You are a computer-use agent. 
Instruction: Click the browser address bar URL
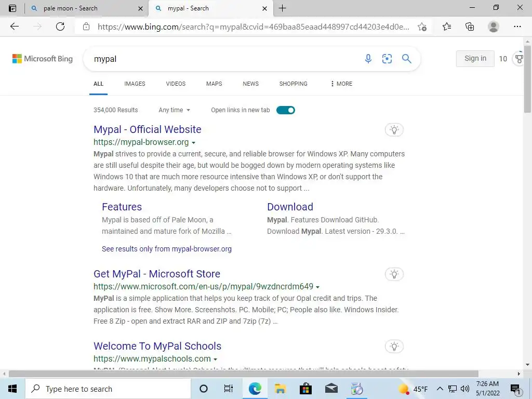click(253, 27)
